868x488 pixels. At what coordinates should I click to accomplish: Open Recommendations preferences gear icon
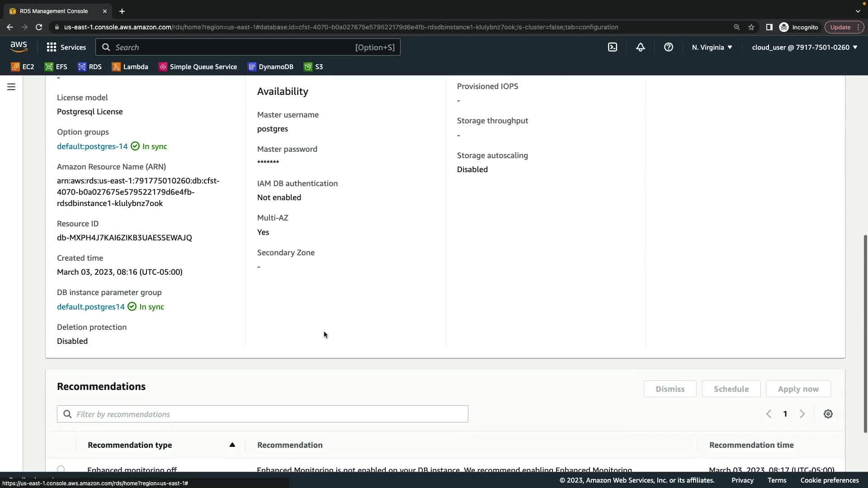point(828,414)
